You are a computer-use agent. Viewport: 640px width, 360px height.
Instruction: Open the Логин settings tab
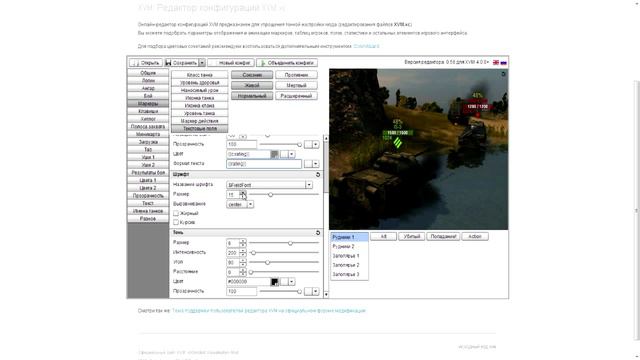point(148,80)
